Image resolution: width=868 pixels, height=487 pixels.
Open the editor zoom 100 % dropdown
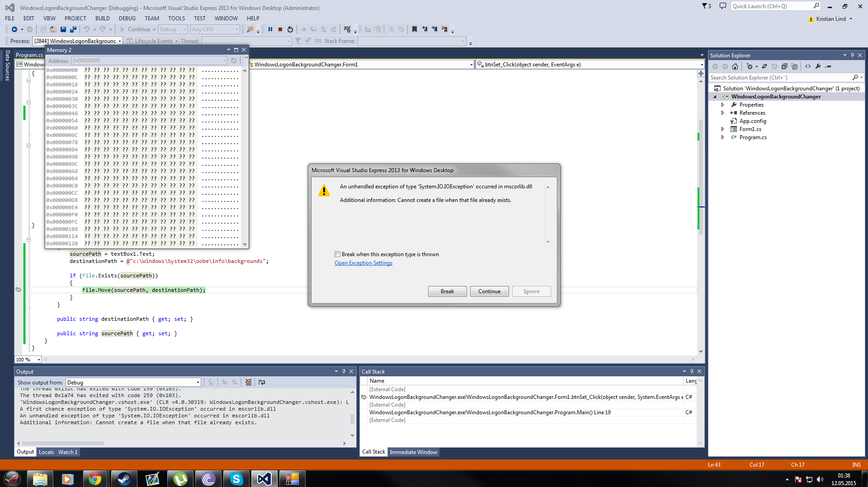[x=39, y=360]
